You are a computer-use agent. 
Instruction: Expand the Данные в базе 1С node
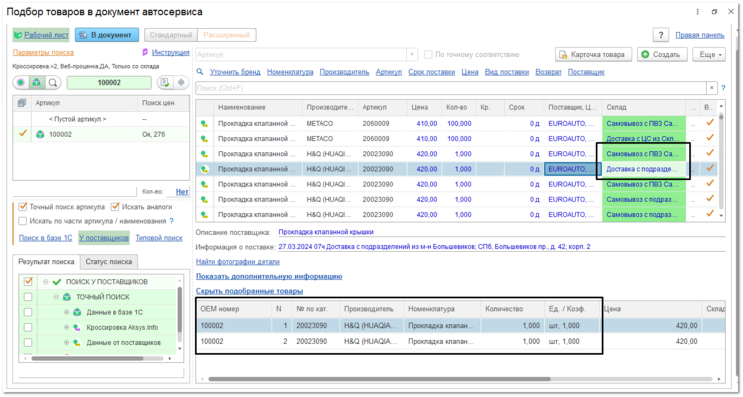click(66, 312)
